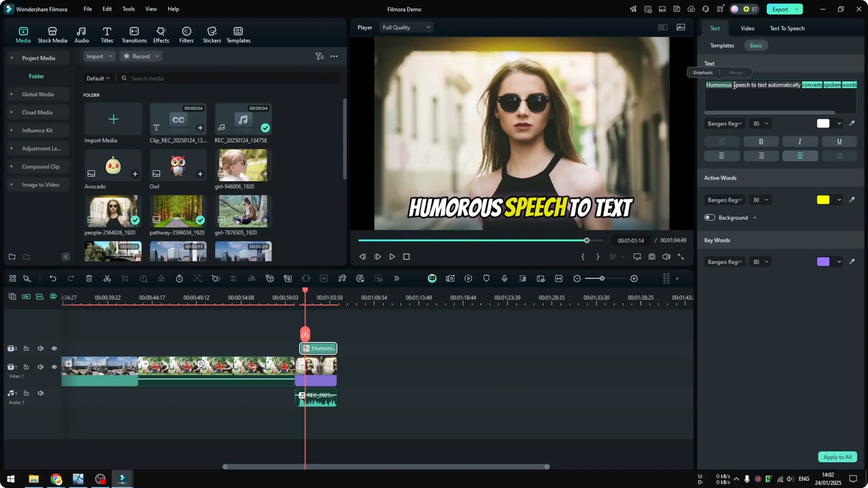Open the text font Bangers dropdown

coord(725,124)
